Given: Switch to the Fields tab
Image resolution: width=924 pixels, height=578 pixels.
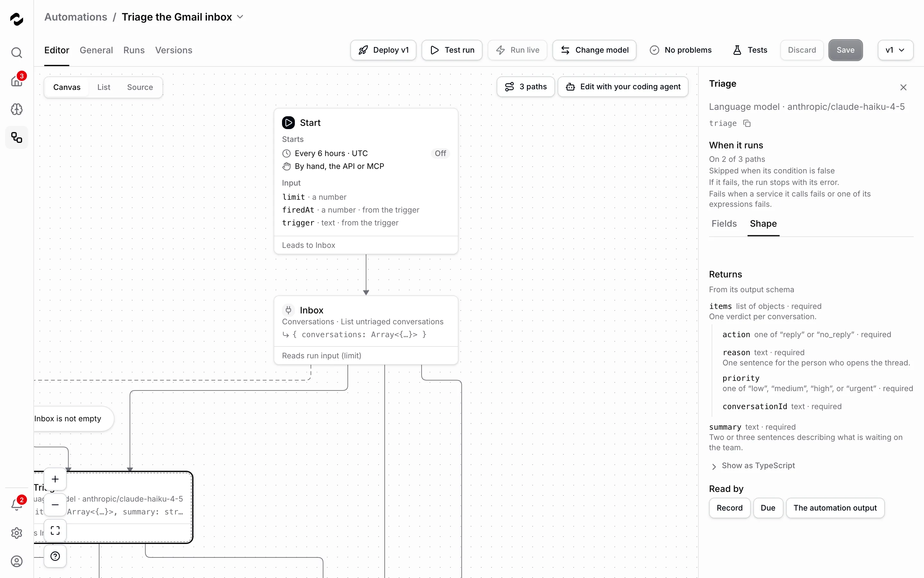Looking at the screenshot, I should [724, 223].
